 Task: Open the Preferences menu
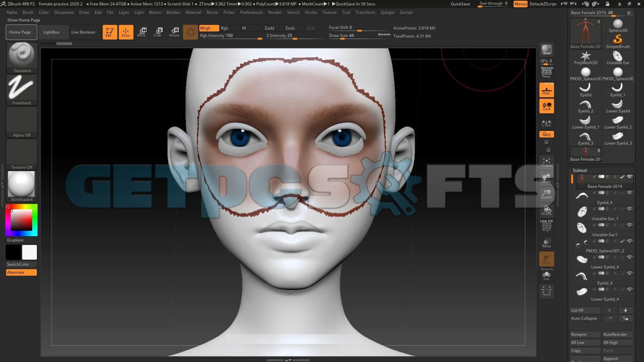(x=251, y=12)
